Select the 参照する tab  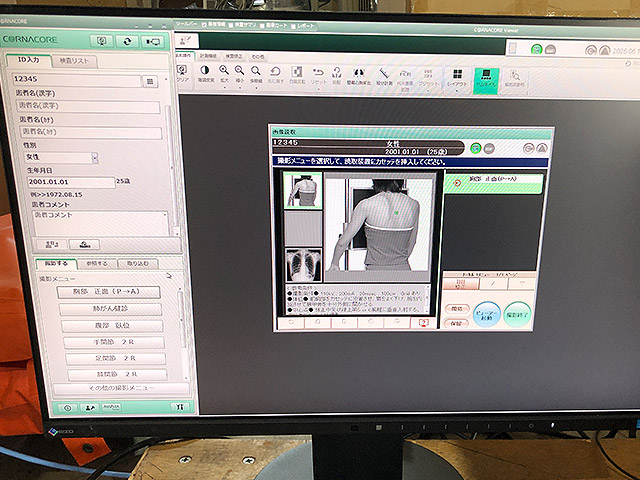point(97,264)
